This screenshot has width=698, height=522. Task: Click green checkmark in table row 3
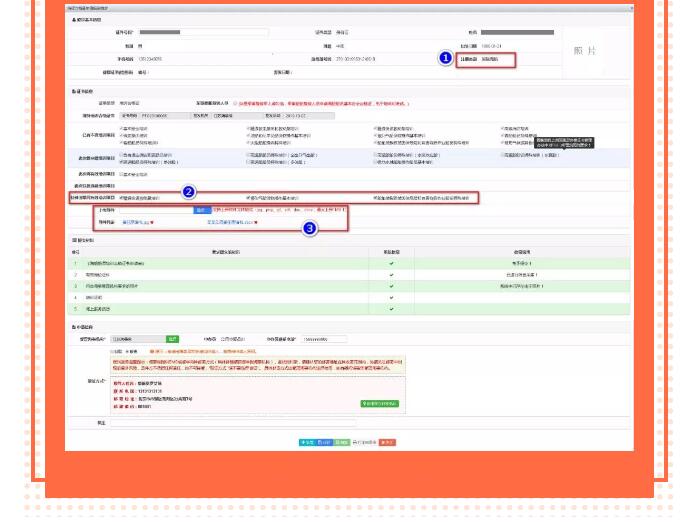click(x=391, y=286)
